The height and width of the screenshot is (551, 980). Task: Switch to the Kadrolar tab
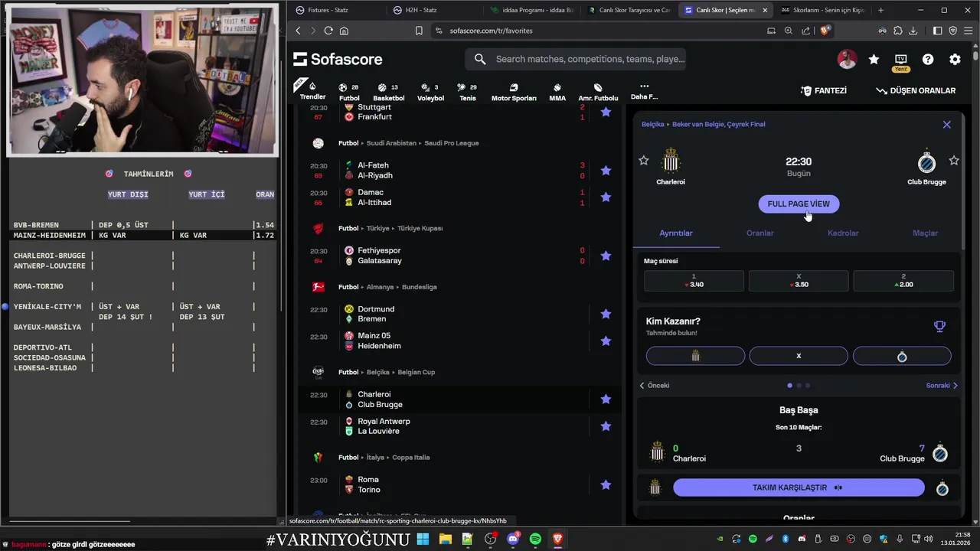click(843, 233)
